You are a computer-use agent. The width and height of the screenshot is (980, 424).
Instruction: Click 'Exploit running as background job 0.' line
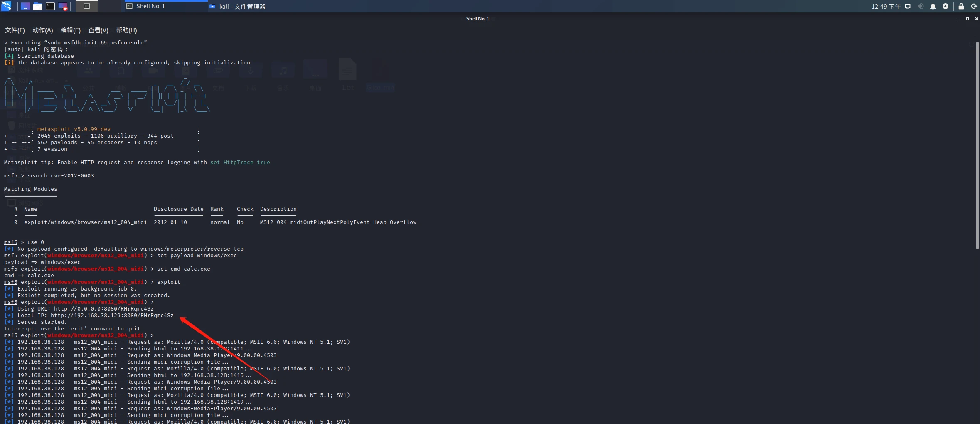(x=71, y=289)
